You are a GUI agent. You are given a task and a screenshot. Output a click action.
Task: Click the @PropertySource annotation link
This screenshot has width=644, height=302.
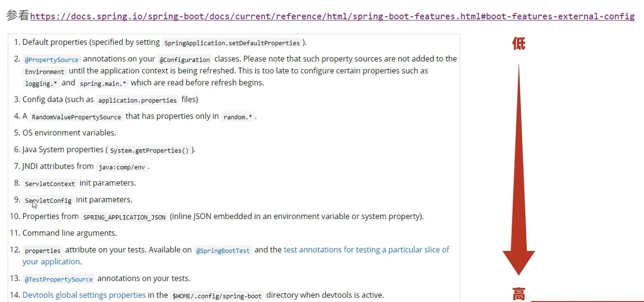[52, 59]
